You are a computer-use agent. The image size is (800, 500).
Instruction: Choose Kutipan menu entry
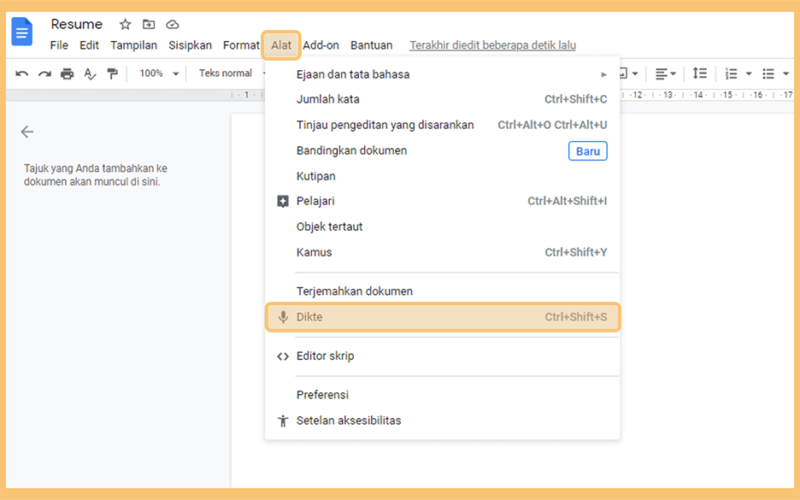442,176
